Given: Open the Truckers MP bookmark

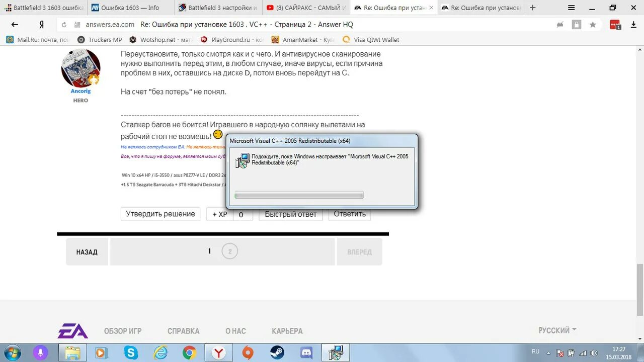Looking at the screenshot, I should [x=100, y=40].
